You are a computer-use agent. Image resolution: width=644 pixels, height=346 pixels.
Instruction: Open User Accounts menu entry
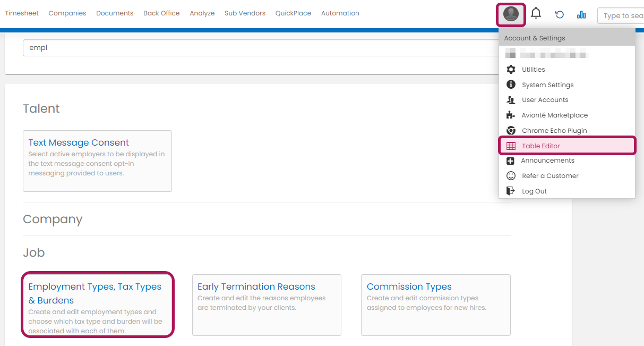coord(545,100)
